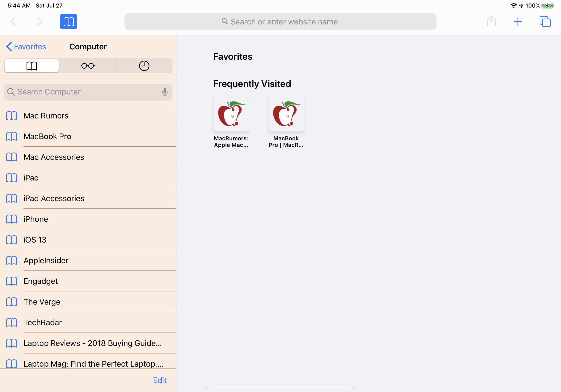This screenshot has width=561, height=392.
Task: Open MacRumors frequently visited thumbnail
Action: click(231, 114)
